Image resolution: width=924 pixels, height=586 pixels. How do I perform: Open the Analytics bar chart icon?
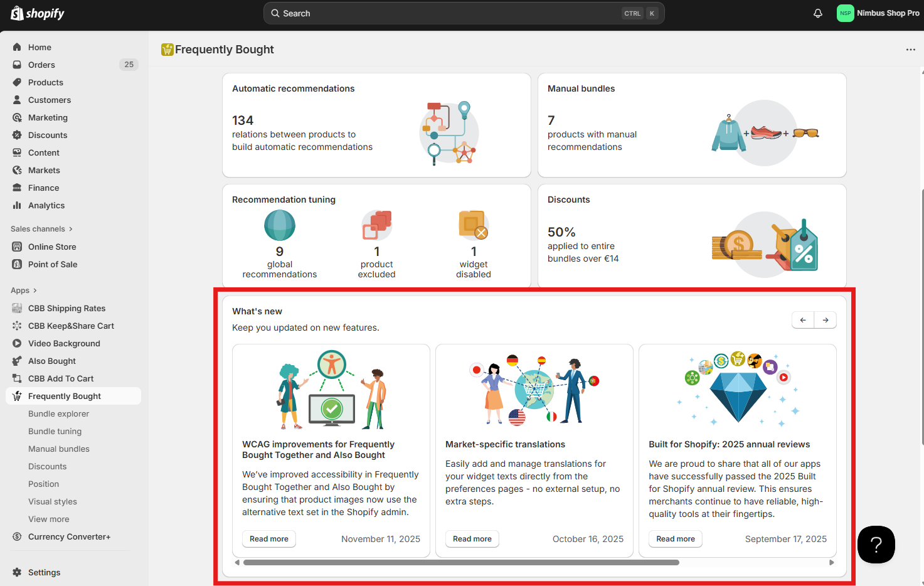17,205
